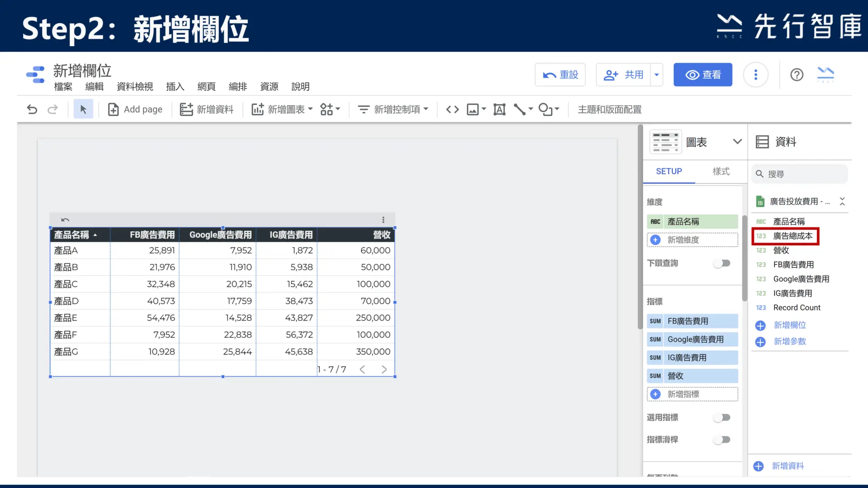Image resolution: width=868 pixels, height=488 pixels.
Task: Click the Add page button
Action: (135, 109)
